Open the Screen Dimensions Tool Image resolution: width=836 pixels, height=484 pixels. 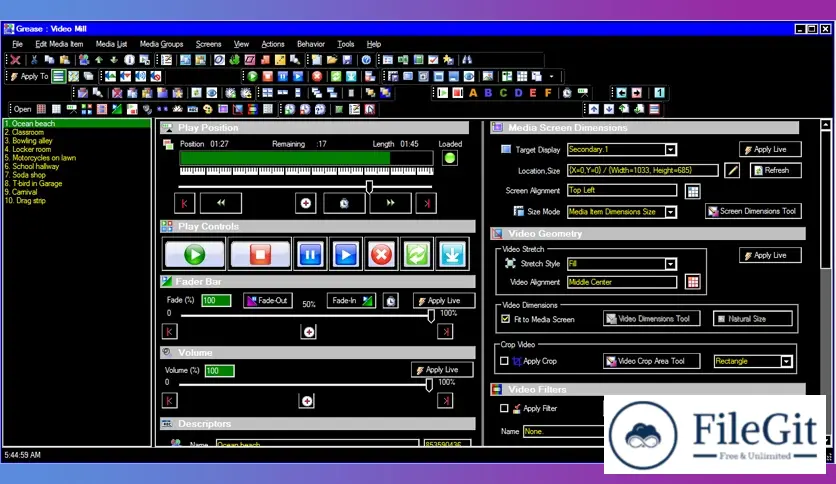(753, 211)
